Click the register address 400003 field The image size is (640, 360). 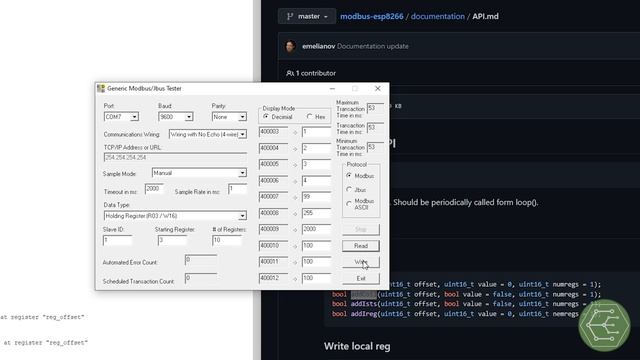[x=273, y=132]
